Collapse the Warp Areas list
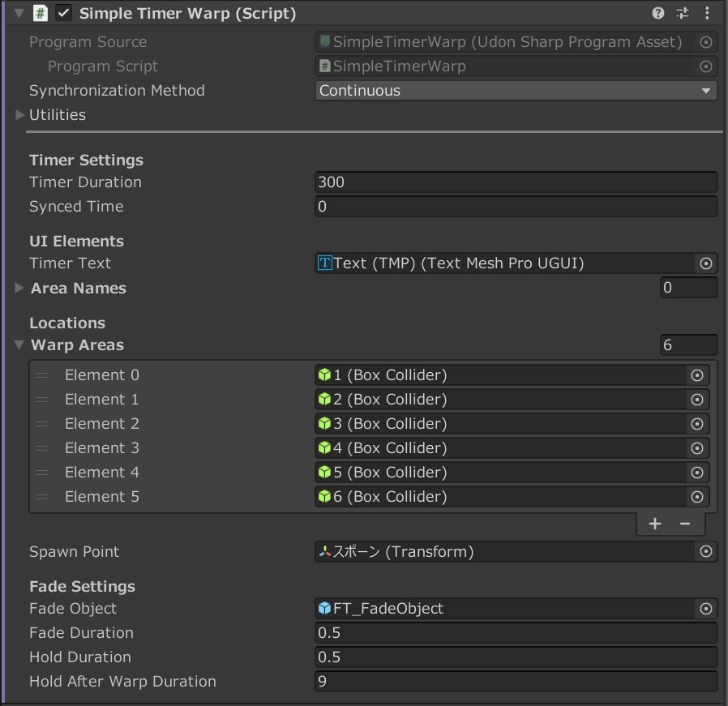The height and width of the screenshot is (706, 728). tap(20, 345)
